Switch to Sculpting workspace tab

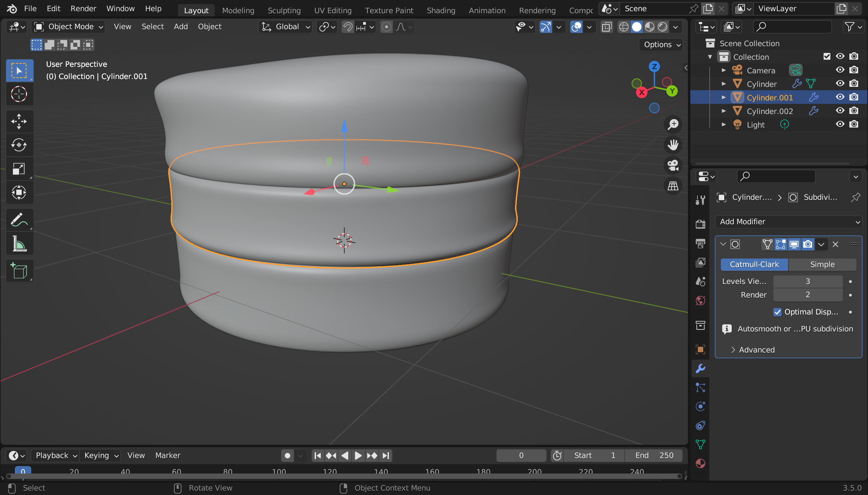point(284,11)
